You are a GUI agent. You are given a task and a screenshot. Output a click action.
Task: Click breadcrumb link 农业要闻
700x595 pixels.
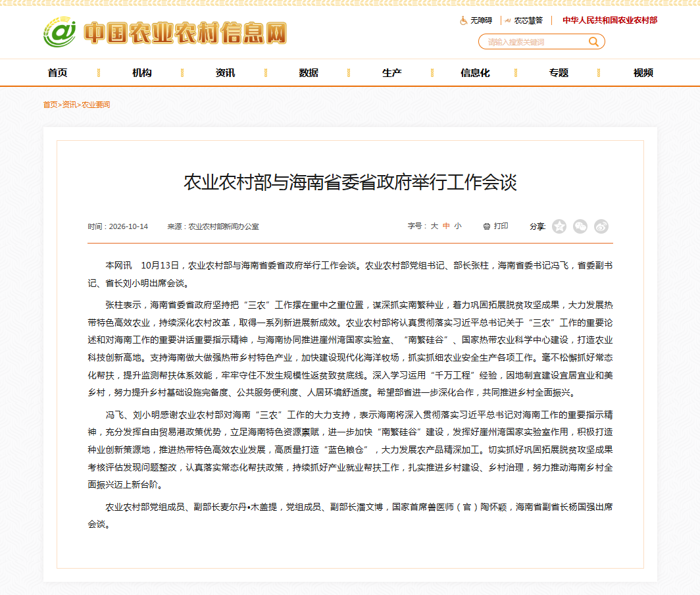coord(95,105)
